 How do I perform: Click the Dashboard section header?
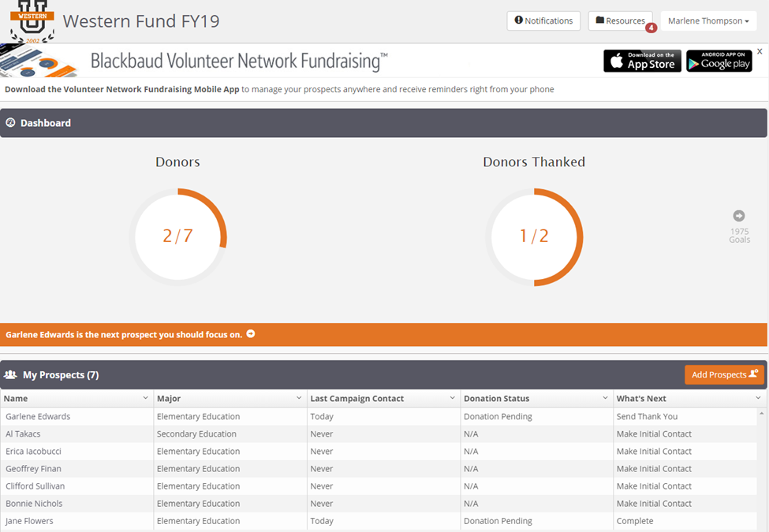(x=383, y=123)
